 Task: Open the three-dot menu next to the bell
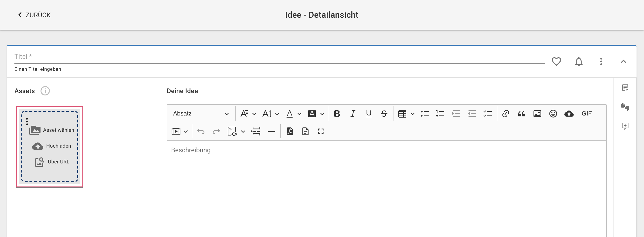601,61
